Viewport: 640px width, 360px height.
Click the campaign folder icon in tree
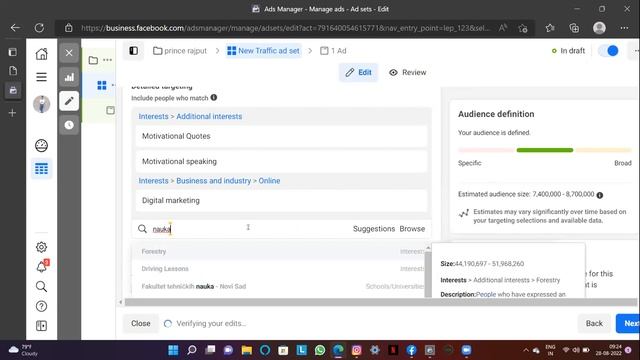click(x=93, y=60)
